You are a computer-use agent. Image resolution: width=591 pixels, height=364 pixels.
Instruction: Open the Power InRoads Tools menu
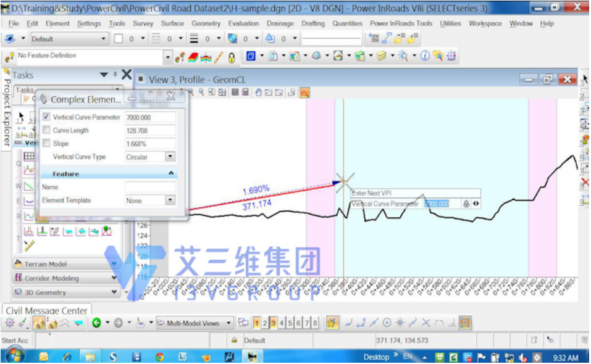pyautogui.click(x=401, y=23)
